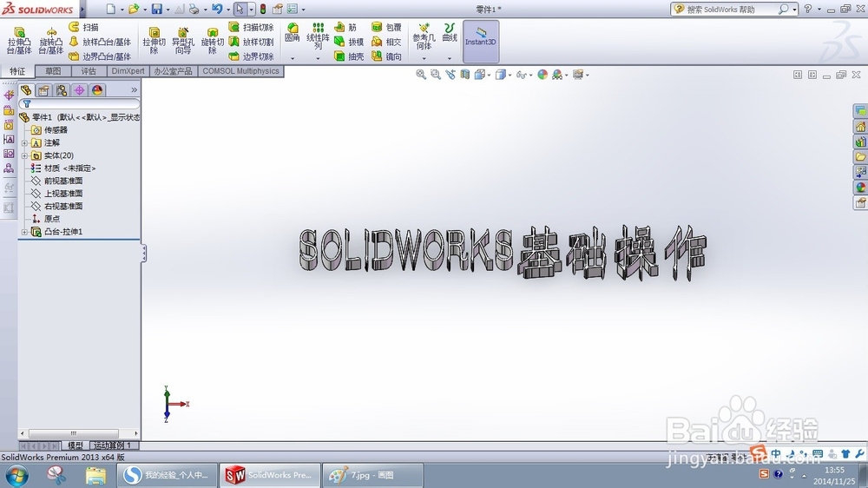Open the Undo dropdown arrow
This screenshot has width=868, height=488.
point(227,10)
